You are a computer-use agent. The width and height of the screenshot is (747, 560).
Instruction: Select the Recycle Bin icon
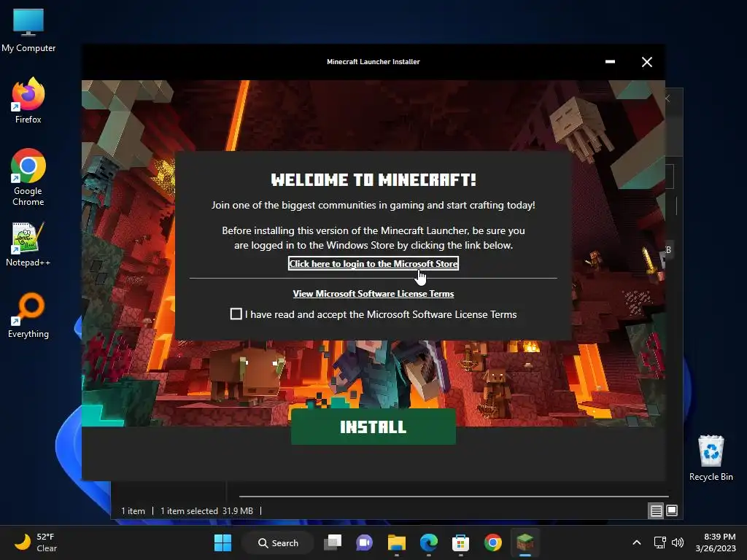711,458
